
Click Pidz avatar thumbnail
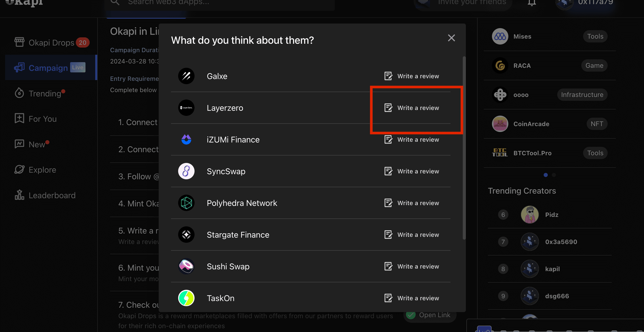[530, 215]
